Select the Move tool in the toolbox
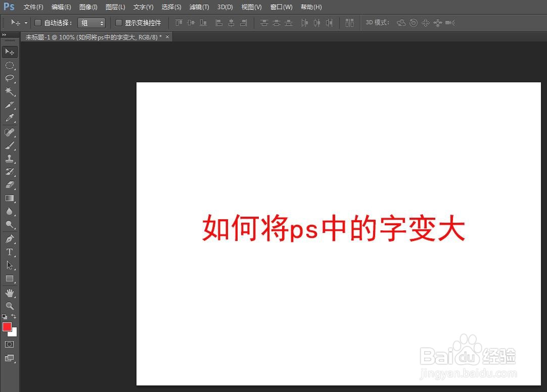 [x=10, y=52]
